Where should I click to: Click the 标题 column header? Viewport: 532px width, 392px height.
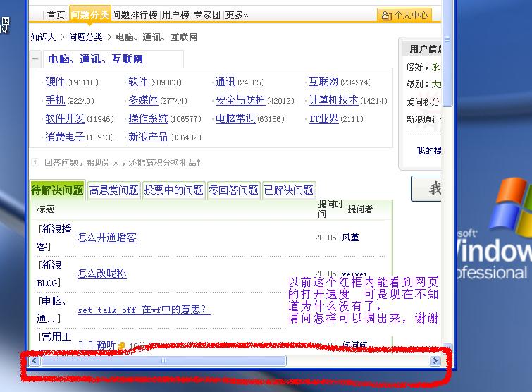(x=46, y=209)
